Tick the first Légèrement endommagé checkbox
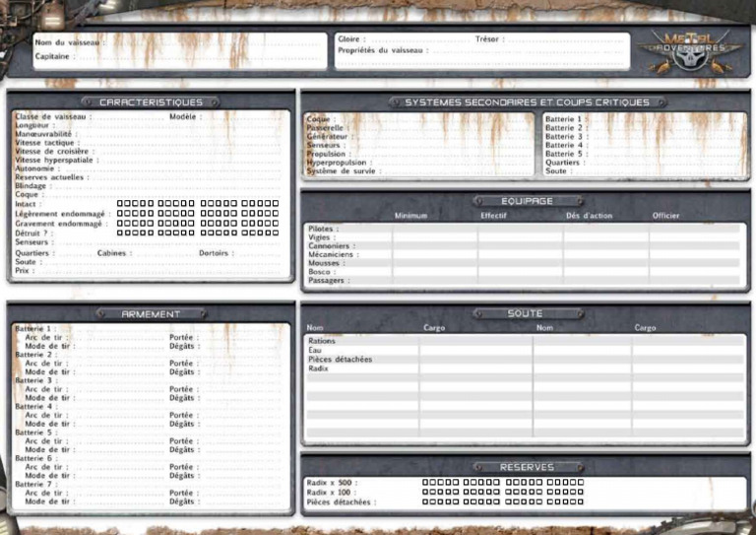Image resolution: width=756 pixels, height=535 pixels. pyautogui.click(x=121, y=214)
